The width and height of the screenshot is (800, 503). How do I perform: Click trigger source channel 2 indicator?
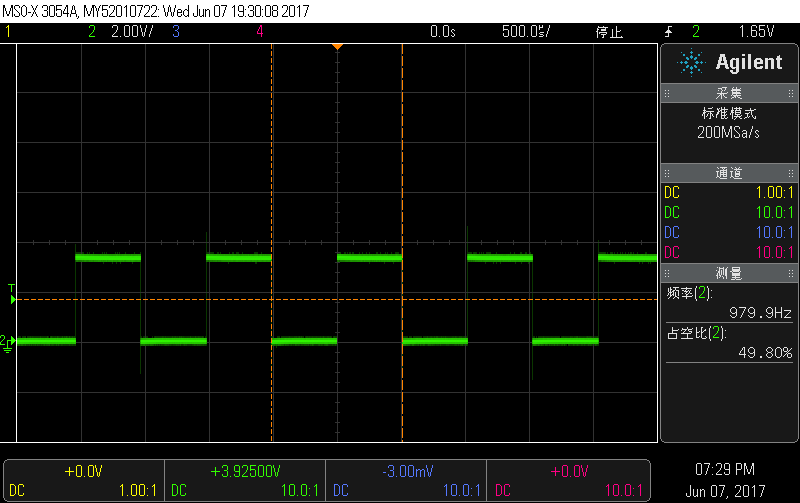click(696, 32)
